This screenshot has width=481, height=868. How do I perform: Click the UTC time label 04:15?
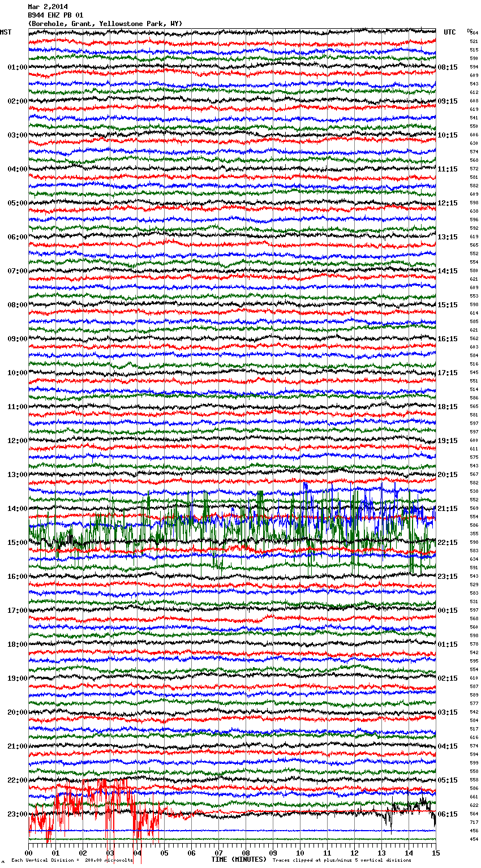pos(448,746)
